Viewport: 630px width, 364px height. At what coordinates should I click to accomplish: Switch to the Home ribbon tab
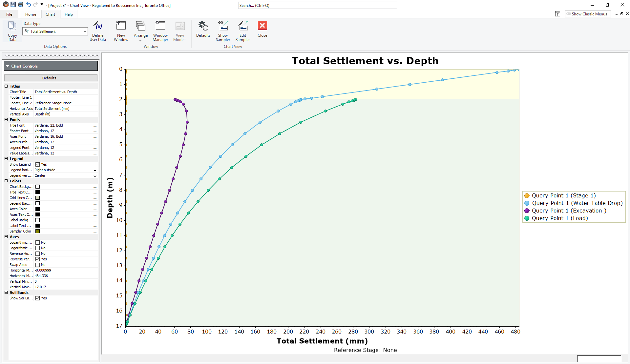point(31,14)
